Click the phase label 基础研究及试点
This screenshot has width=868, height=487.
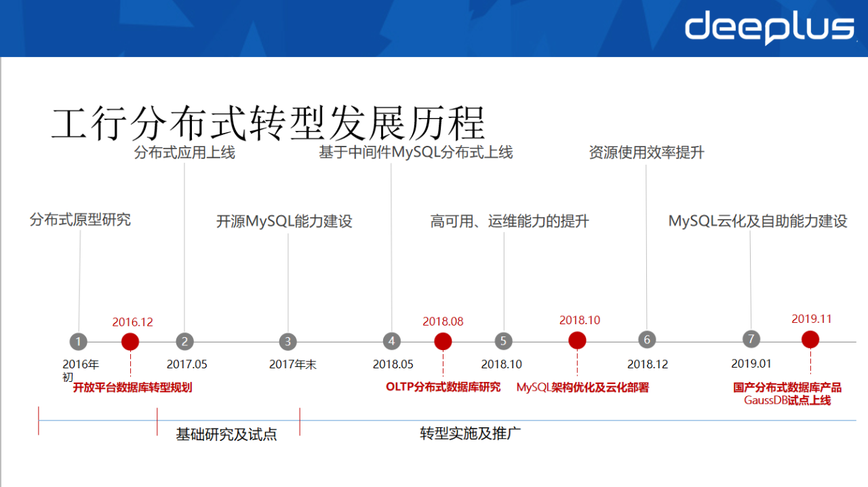pos(226,434)
